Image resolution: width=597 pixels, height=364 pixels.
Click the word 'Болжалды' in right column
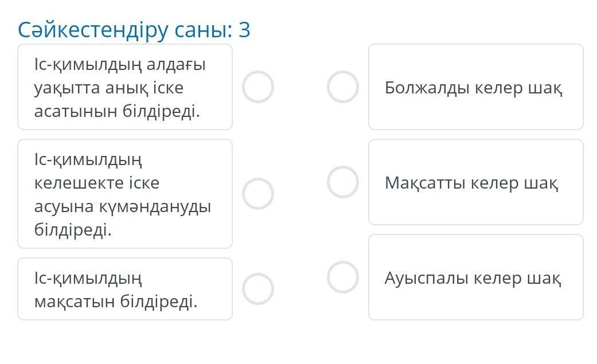[427, 88]
